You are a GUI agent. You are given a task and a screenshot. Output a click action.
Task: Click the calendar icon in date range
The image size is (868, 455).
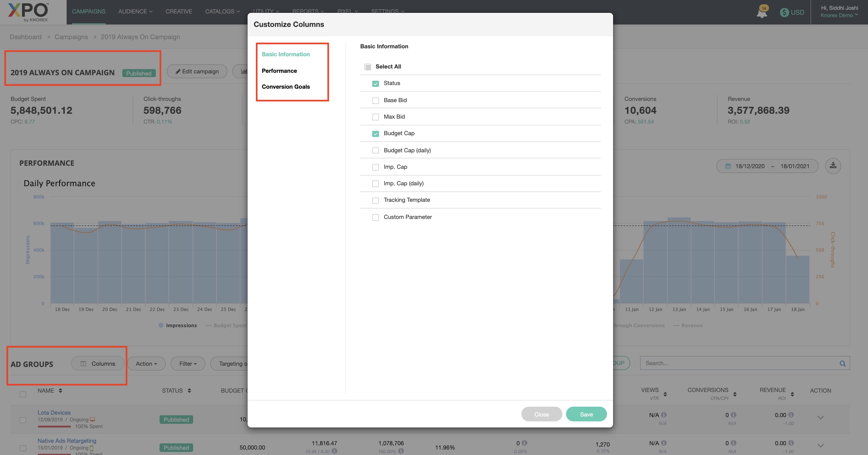(727, 166)
